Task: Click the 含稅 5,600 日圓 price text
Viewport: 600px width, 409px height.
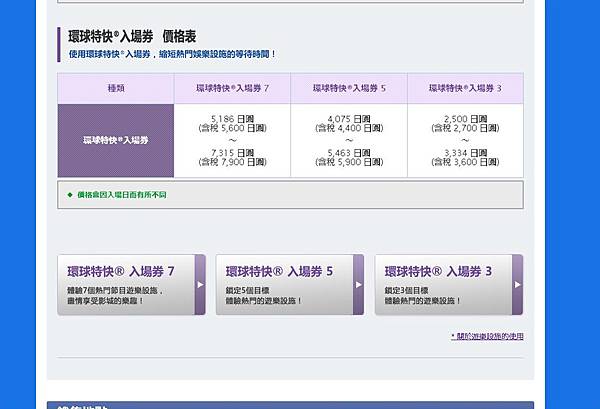Action: tap(232, 128)
